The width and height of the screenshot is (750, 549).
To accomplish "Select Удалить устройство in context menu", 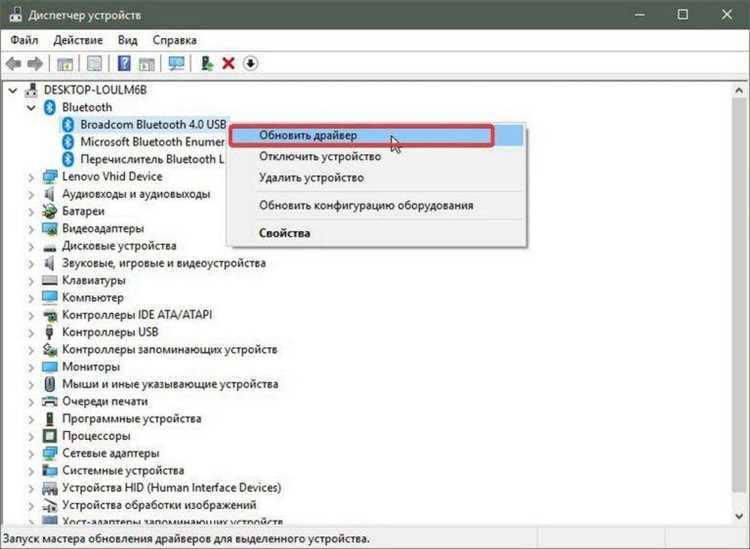I will (311, 178).
